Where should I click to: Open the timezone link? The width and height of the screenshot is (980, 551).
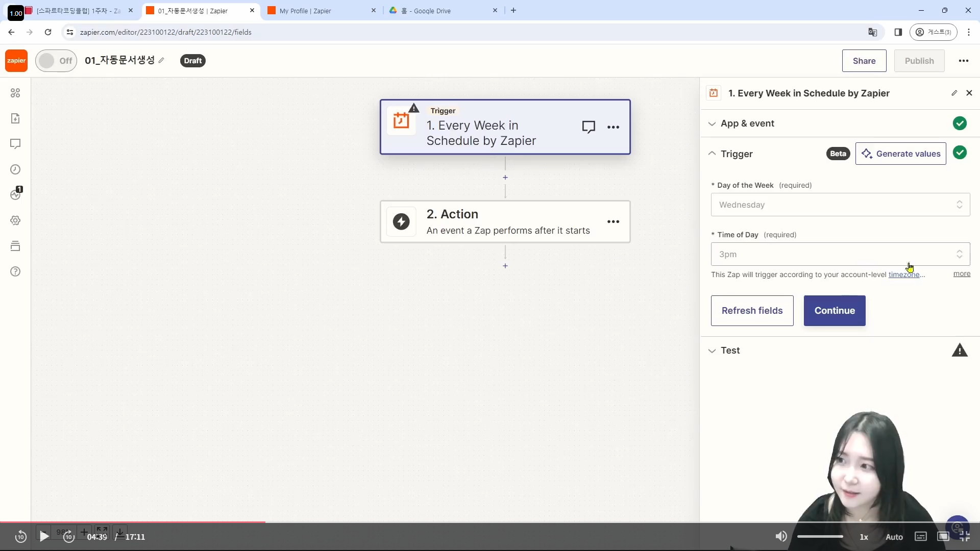[904, 274]
